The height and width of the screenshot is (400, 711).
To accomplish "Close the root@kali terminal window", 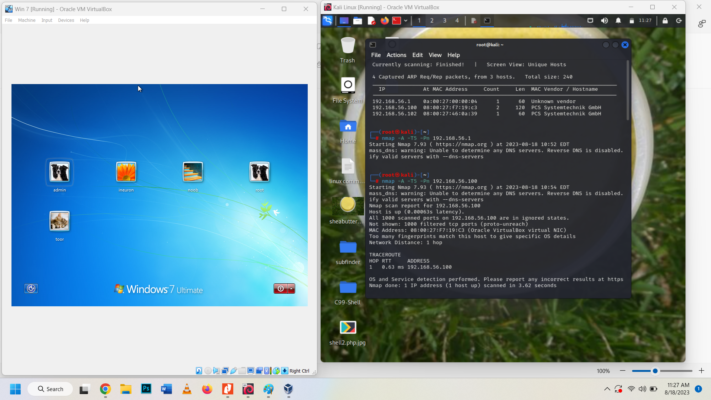I will [625, 44].
